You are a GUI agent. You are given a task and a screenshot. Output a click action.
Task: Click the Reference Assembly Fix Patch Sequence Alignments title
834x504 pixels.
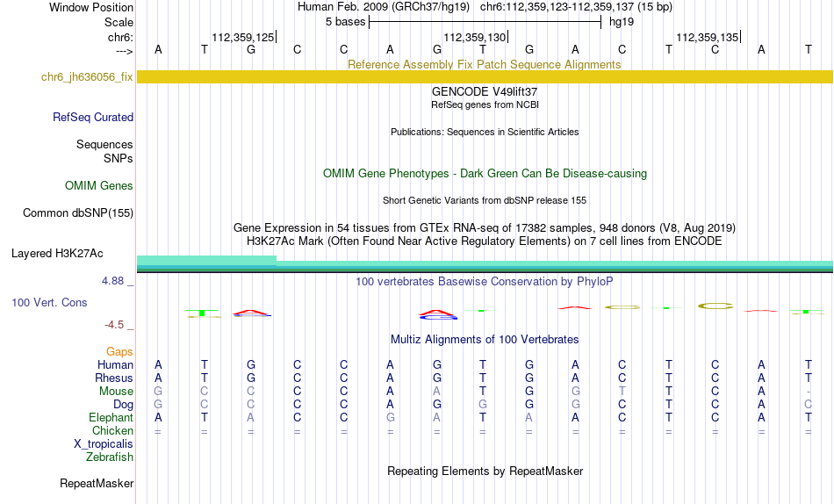point(484,64)
